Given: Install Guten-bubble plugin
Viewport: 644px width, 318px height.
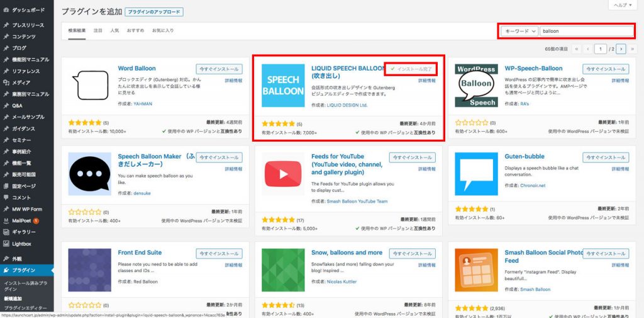Looking at the screenshot, I should click(606, 157).
